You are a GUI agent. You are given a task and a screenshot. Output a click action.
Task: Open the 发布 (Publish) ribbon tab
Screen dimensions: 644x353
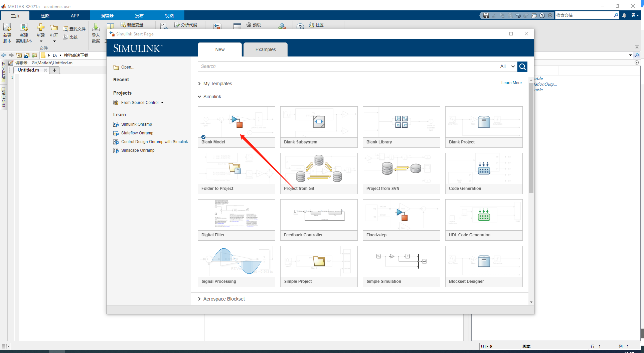[139, 16]
